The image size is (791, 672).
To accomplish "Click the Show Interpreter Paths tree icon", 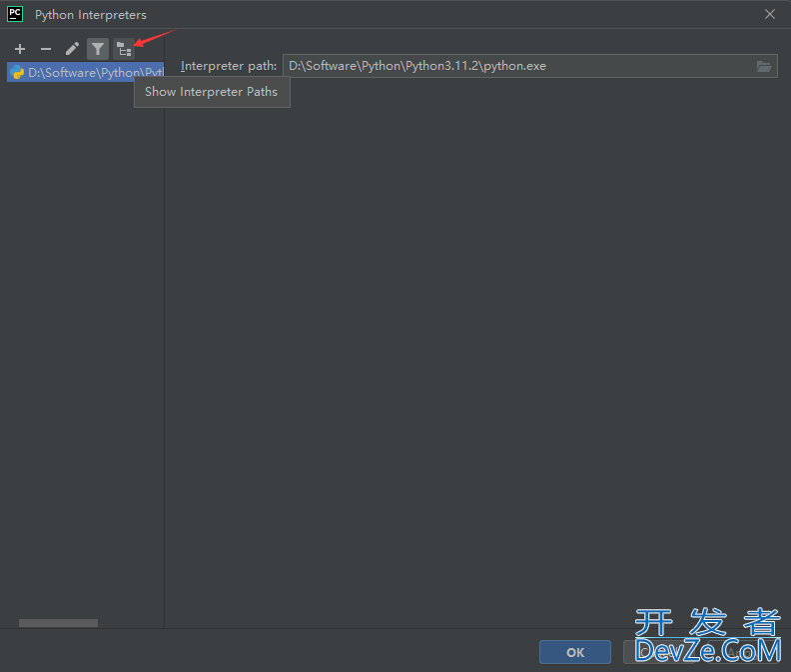I will click(x=124, y=49).
